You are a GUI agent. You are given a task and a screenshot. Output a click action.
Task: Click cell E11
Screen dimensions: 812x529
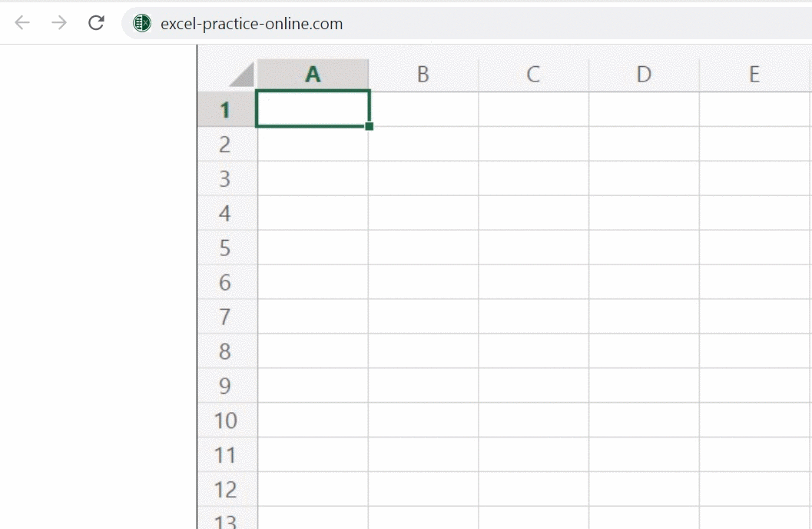tap(754, 455)
